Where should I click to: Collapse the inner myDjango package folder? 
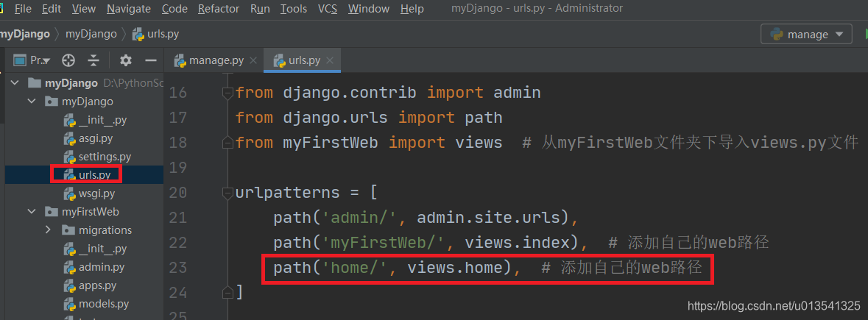32,102
